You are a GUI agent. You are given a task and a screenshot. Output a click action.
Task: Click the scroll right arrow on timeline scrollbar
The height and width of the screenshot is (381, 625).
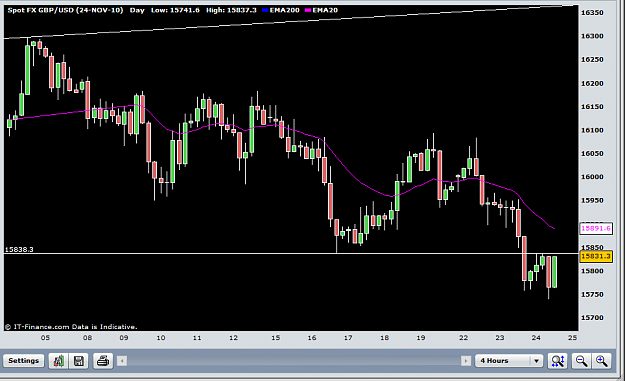point(466,361)
